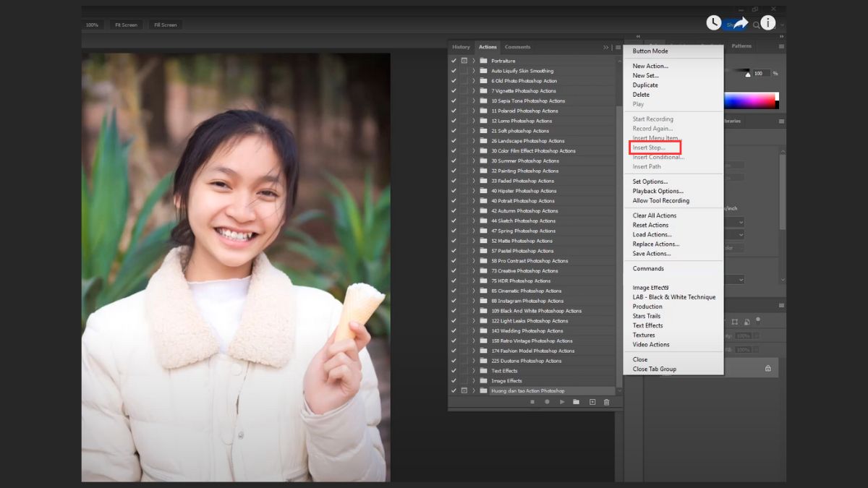Select New Action... menu entry
868x488 pixels.
(x=650, y=67)
